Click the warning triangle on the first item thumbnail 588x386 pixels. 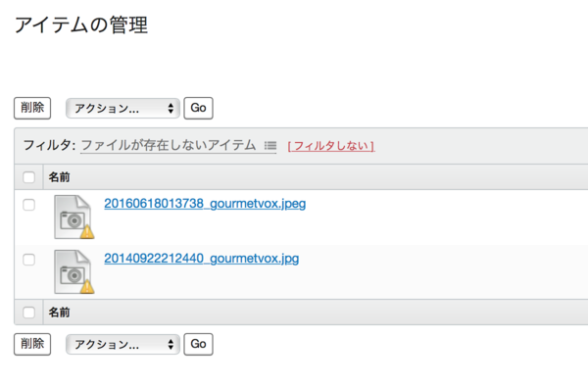point(87,232)
